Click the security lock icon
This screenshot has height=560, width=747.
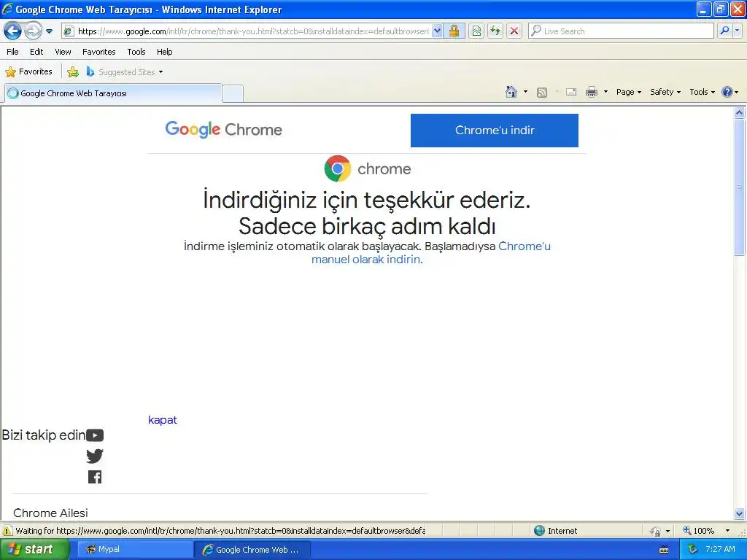tap(454, 31)
